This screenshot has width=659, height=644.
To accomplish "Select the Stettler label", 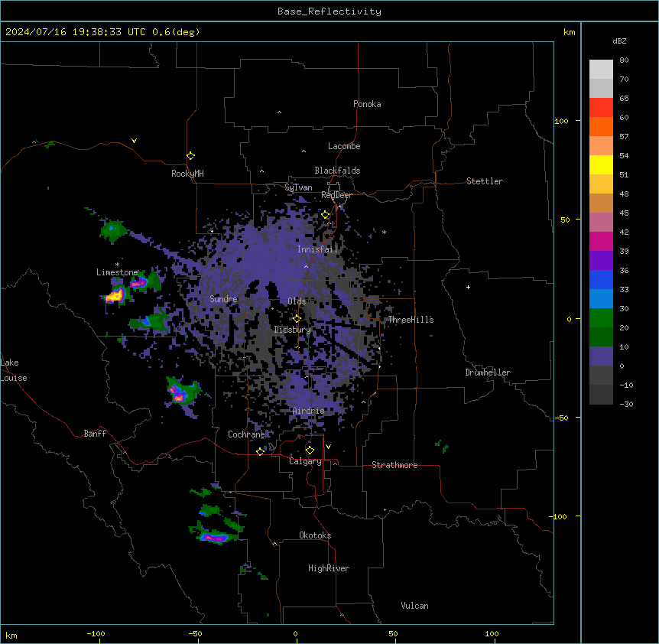I will 484,181.
